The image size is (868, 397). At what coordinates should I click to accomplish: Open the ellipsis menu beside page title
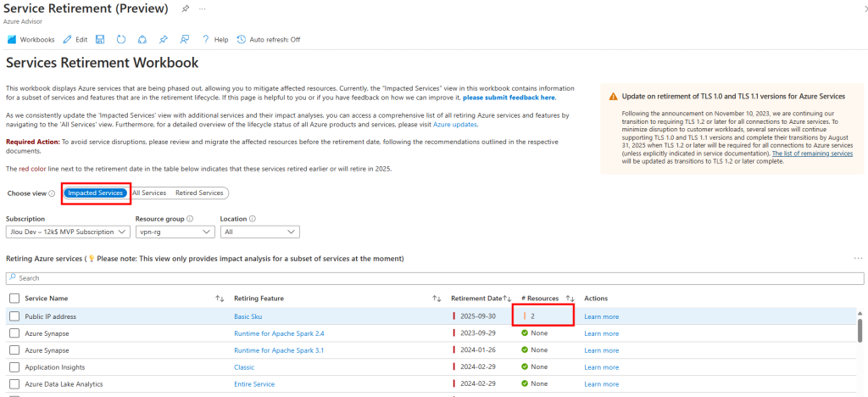pos(203,8)
